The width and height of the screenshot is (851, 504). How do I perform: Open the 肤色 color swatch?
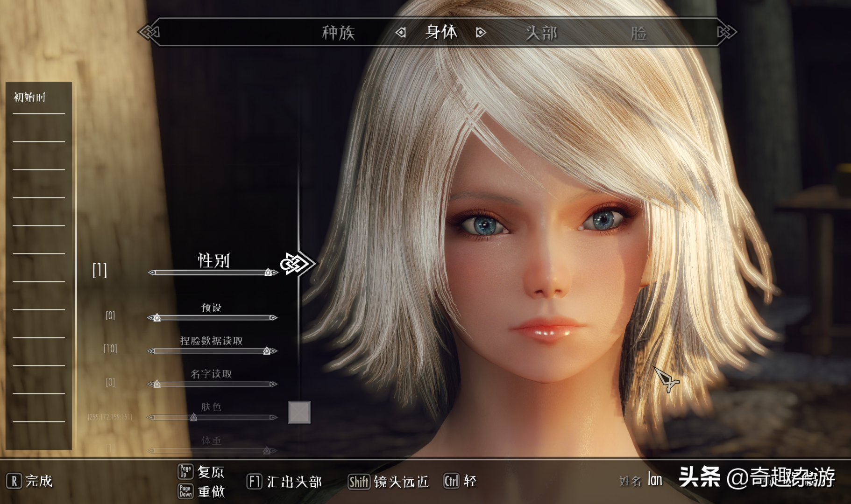coord(299,413)
